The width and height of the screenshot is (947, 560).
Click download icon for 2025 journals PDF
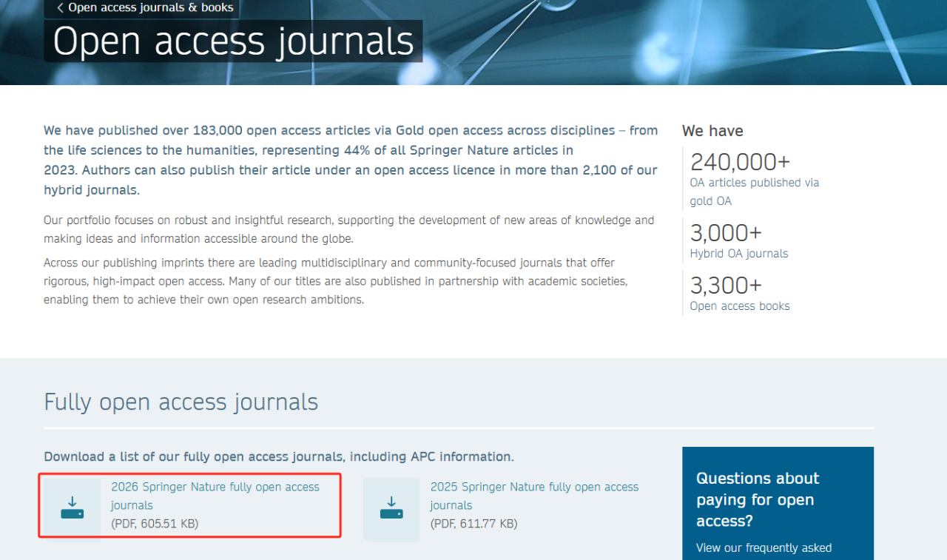coord(391,508)
